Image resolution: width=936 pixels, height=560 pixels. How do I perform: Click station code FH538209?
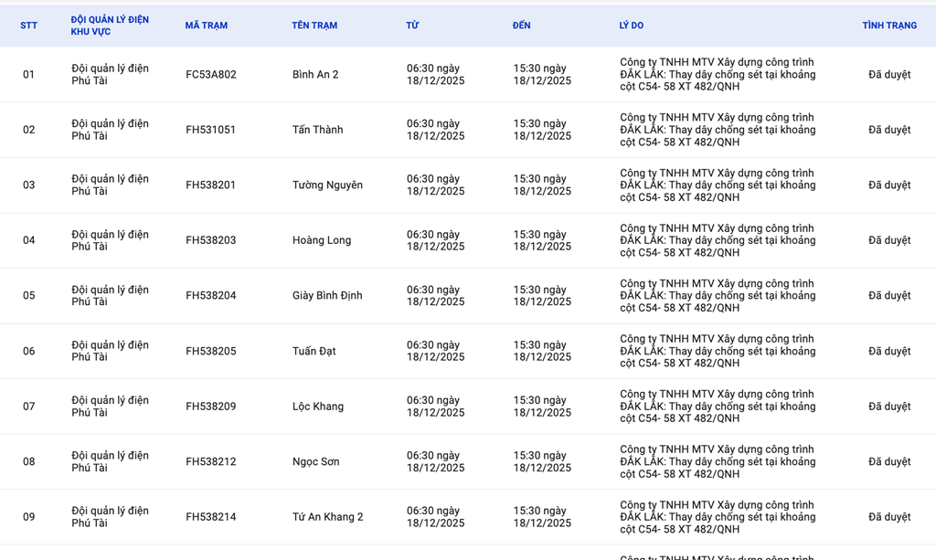210,407
